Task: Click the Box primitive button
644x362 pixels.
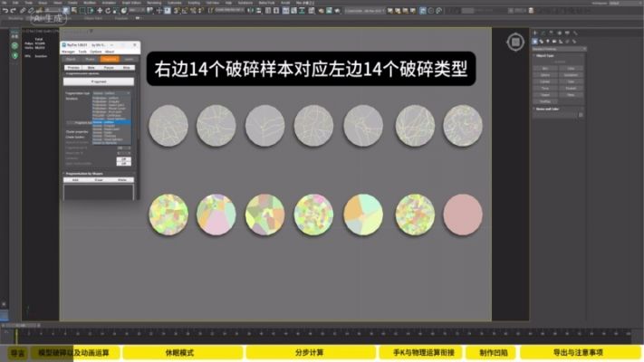Action: pyautogui.click(x=545, y=69)
